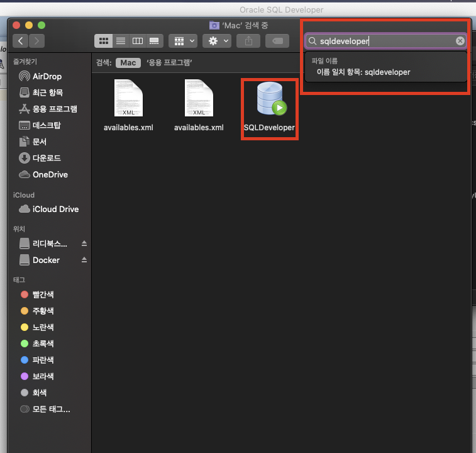
Task: Zoom the Finder window with green button
Action: (x=42, y=25)
